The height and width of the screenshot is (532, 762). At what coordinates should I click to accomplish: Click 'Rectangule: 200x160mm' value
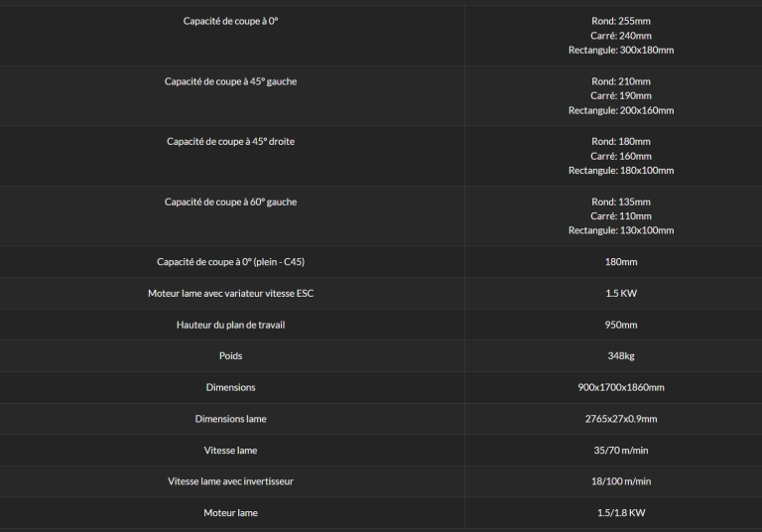[620, 110]
